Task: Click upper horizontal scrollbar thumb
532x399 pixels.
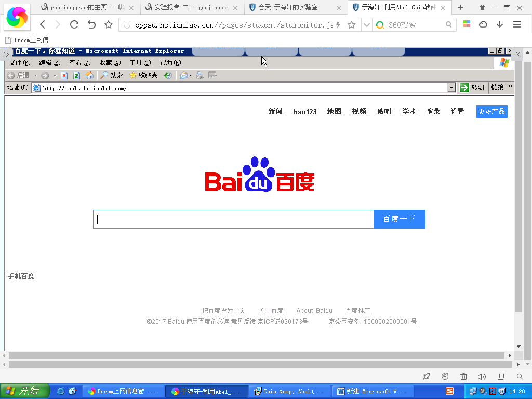Action: pyautogui.click(x=257, y=355)
